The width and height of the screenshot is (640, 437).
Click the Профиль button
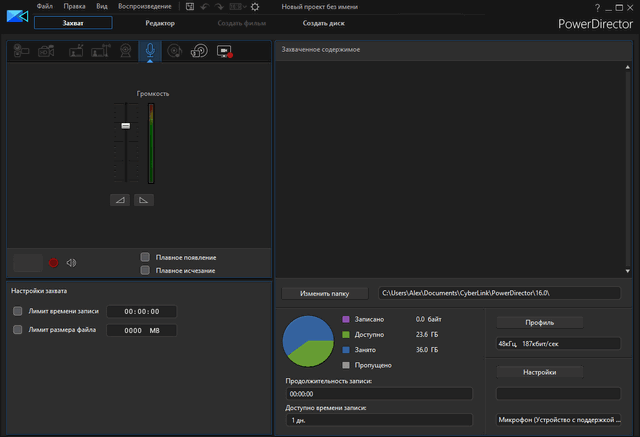pos(540,322)
